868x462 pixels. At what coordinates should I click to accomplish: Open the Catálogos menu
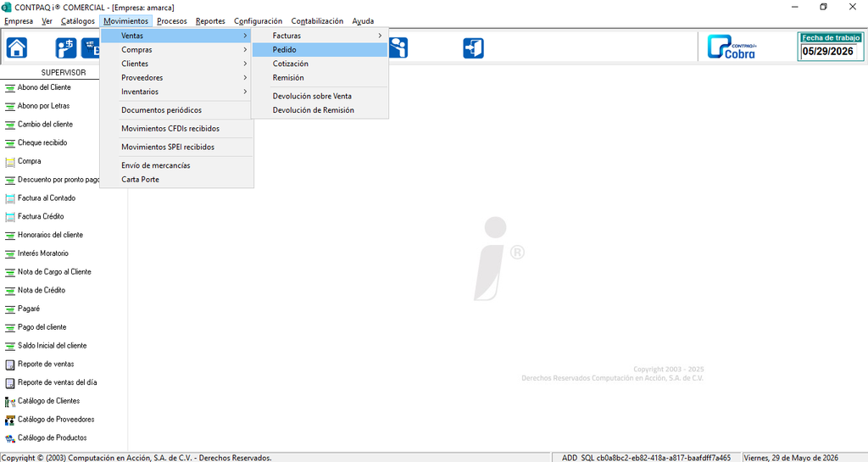(x=77, y=21)
